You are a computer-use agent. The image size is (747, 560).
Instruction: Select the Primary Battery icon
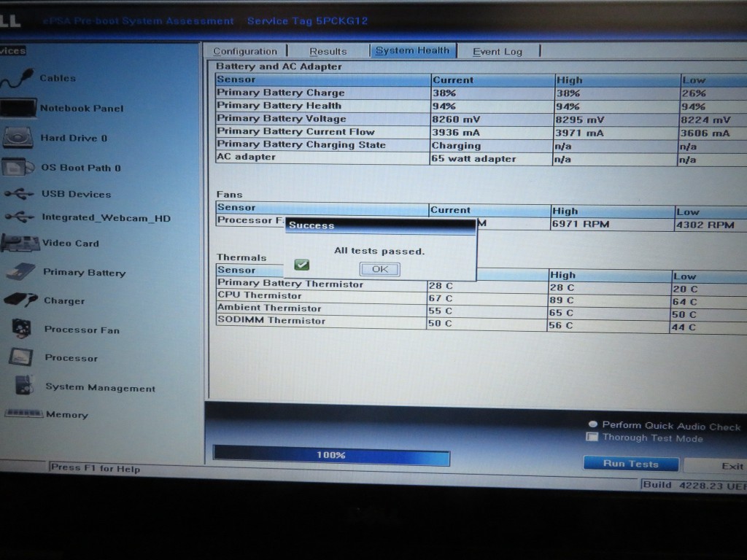(21, 272)
